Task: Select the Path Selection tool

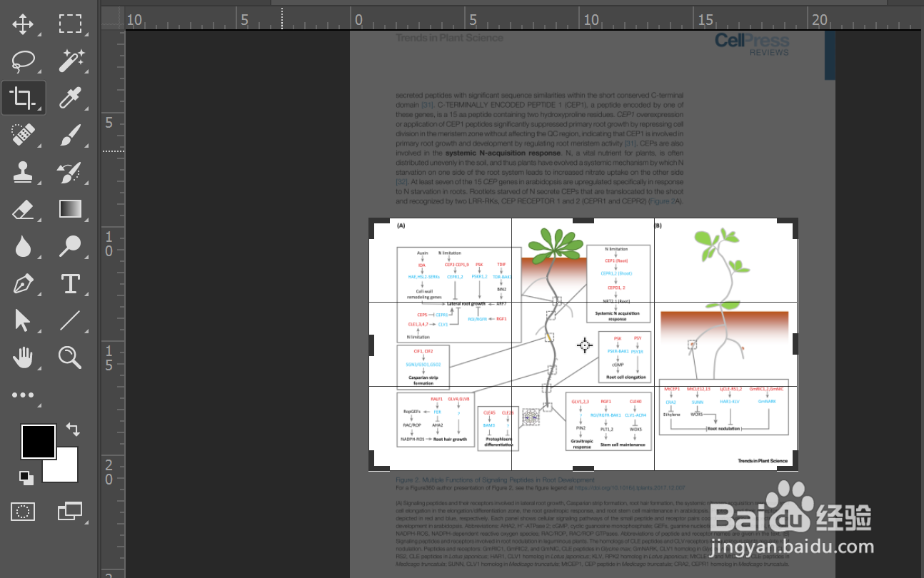Action: pyautogui.click(x=23, y=320)
